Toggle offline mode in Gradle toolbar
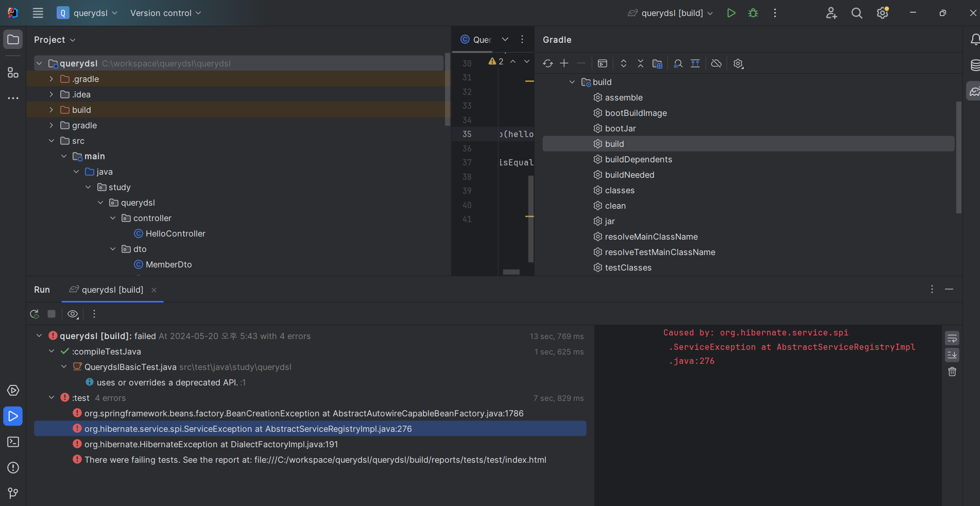The width and height of the screenshot is (980, 506). point(716,63)
